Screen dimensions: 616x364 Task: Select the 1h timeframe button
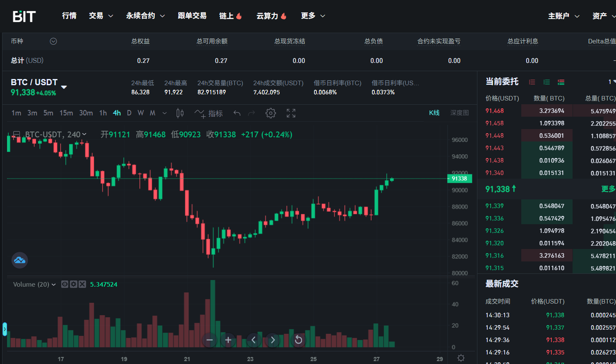103,113
